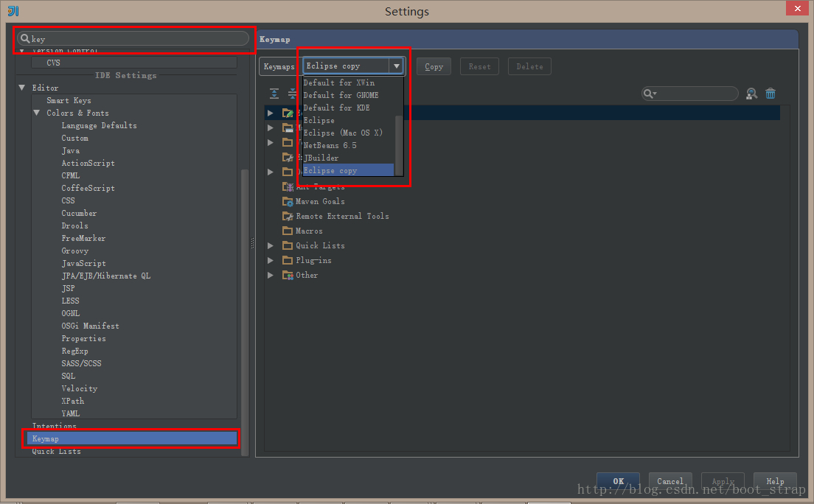Pick the highlighted Eclipse copy list entry

tap(348, 170)
